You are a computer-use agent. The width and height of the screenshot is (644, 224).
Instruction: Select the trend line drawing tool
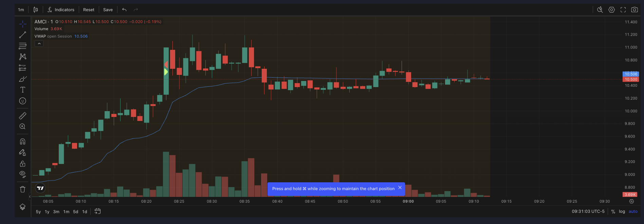(x=23, y=35)
